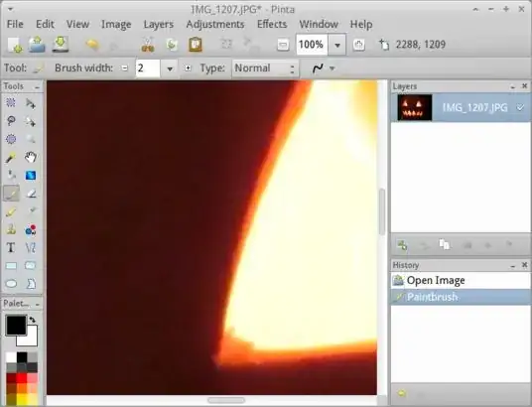This screenshot has height=407, width=532.
Task: Select the Lasso Select tool
Action: (x=11, y=121)
